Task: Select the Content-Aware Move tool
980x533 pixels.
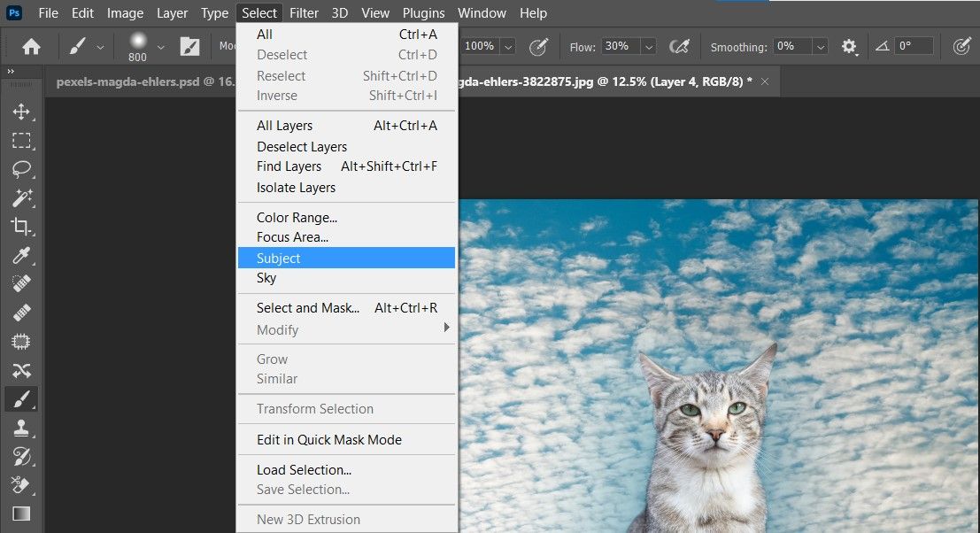Action: (x=21, y=371)
